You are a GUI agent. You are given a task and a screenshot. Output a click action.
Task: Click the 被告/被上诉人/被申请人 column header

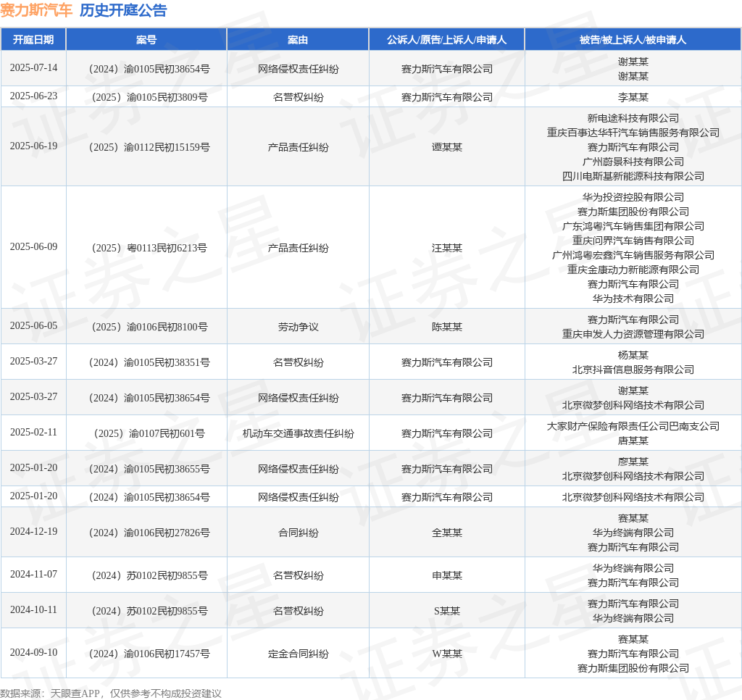pyautogui.click(x=633, y=40)
